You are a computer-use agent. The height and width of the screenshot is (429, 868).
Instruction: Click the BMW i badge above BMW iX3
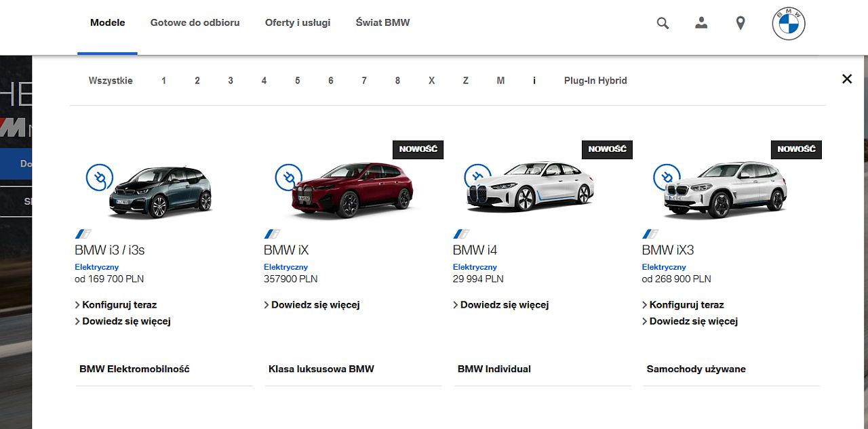pyautogui.click(x=650, y=234)
